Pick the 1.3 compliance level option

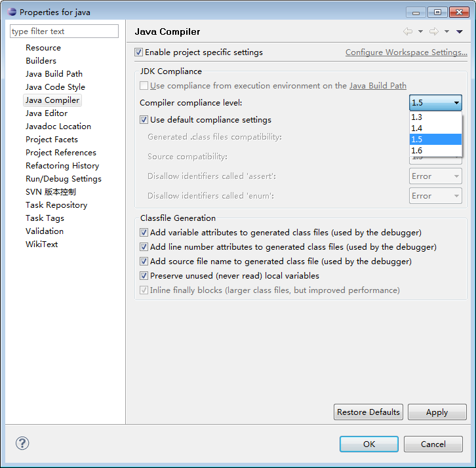click(435, 117)
